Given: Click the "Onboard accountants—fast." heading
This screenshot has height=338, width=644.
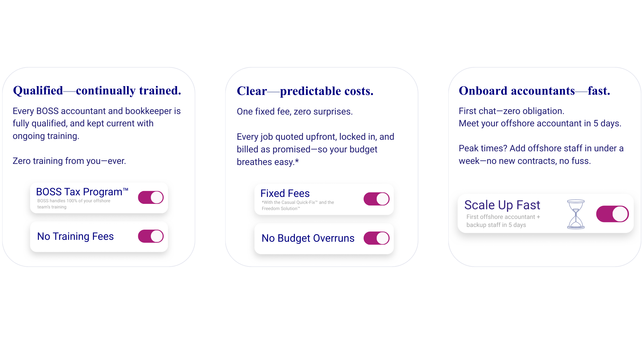Looking at the screenshot, I should [534, 91].
